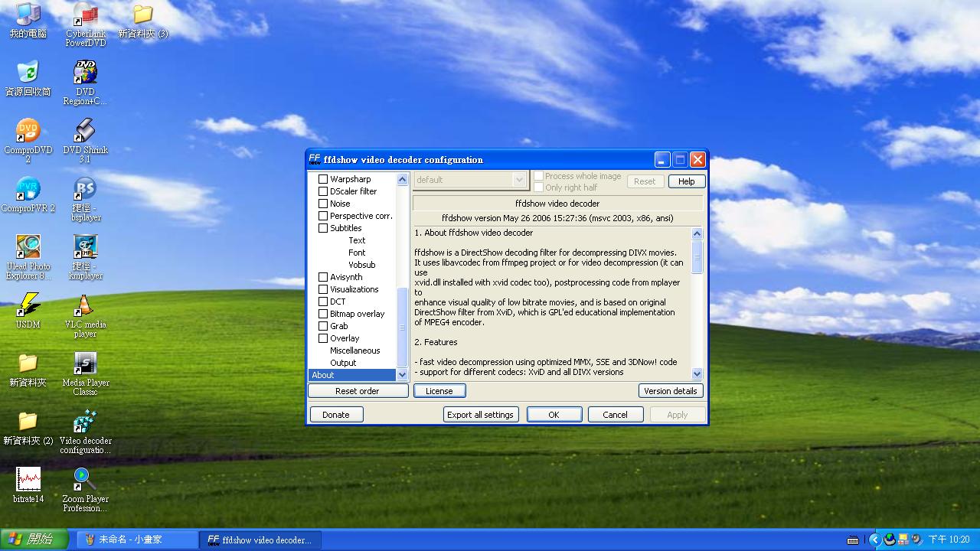Open Zoom Player Professional shortcut
The width and height of the screenshot is (980, 551).
tap(85, 480)
